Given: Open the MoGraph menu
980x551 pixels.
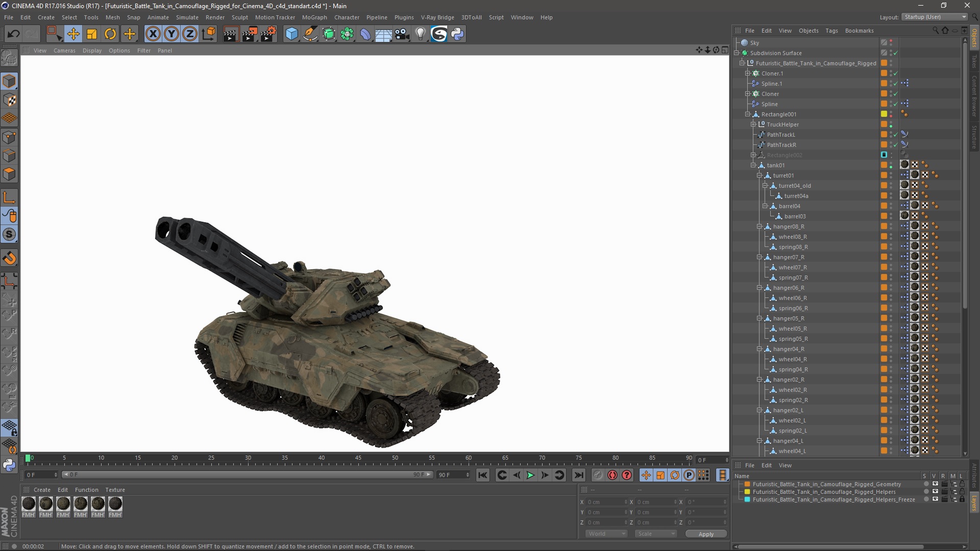Looking at the screenshot, I should click(314, 17).
